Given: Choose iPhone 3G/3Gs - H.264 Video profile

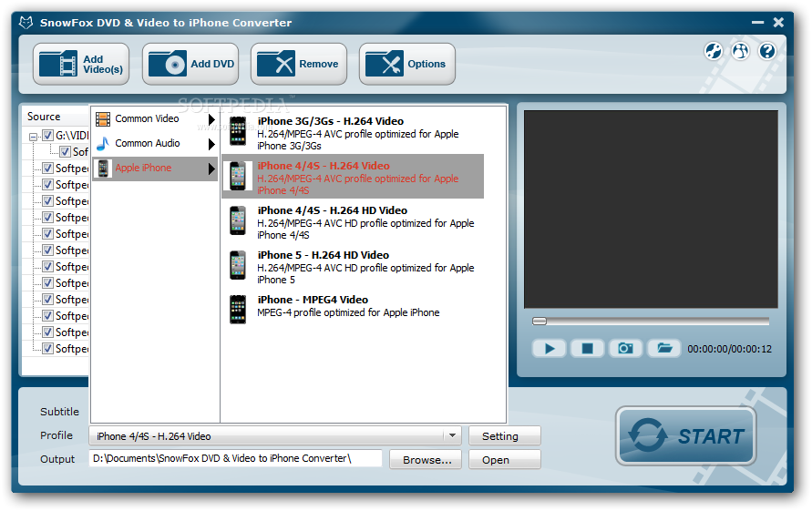Looking at the screenshot, I should pyautogui.click(x=354, y=133).
